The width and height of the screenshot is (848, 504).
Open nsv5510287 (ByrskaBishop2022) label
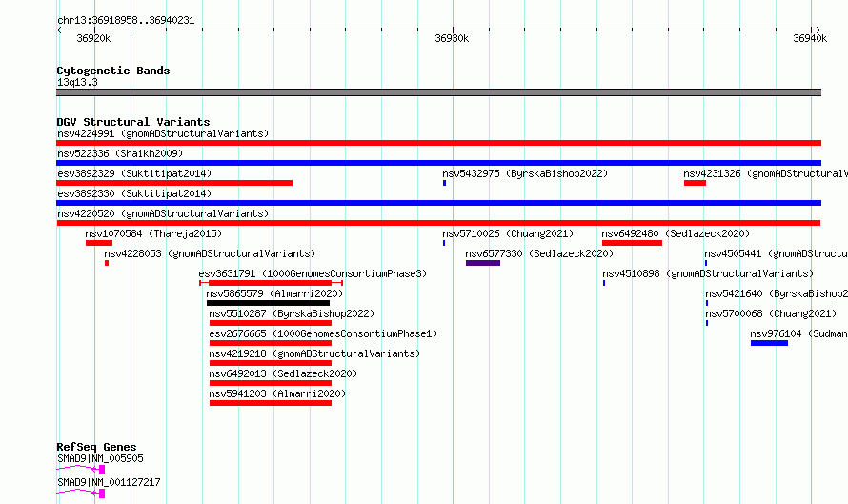[292, 313]
